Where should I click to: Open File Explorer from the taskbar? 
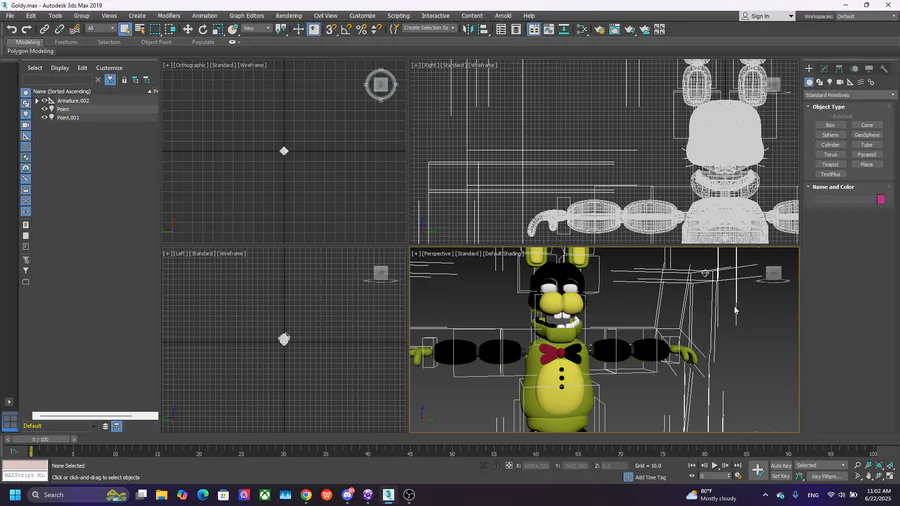pos(161,495)
